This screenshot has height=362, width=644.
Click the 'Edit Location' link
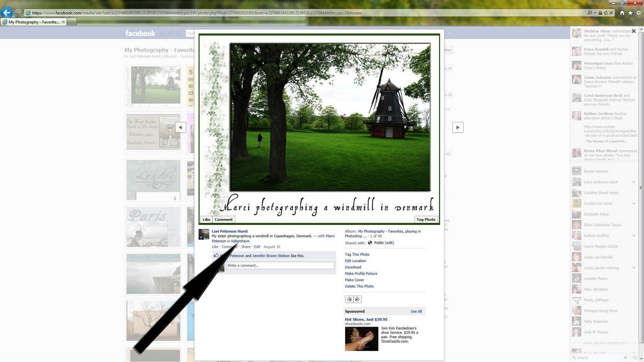point(355,261)
